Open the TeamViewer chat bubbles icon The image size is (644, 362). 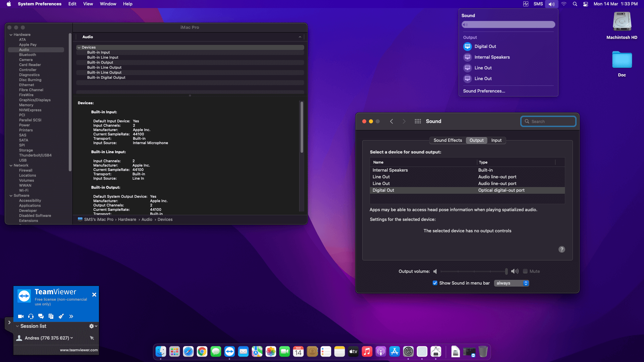click(x=41, y=316)
